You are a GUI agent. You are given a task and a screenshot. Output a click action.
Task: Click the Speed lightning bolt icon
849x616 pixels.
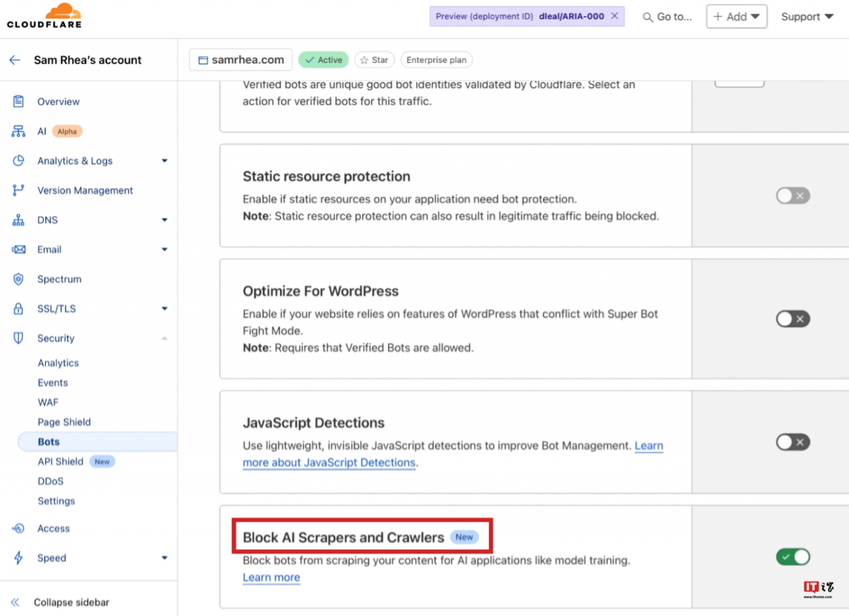[18, 558]
